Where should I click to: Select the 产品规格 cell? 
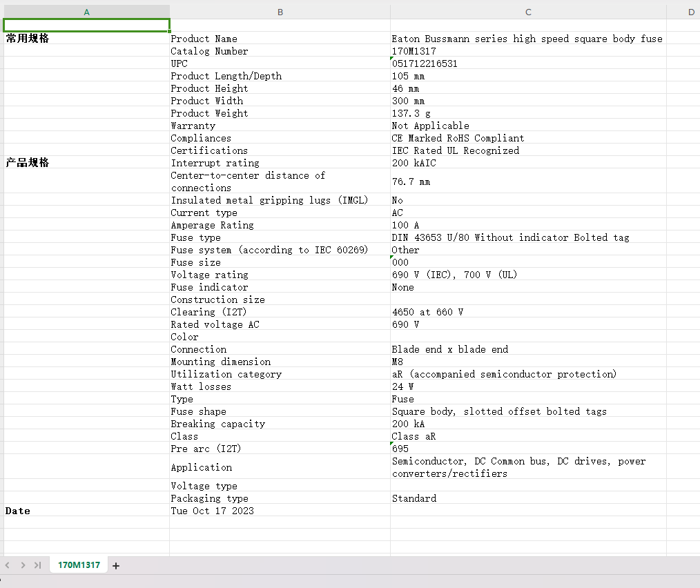click(86, 162)
